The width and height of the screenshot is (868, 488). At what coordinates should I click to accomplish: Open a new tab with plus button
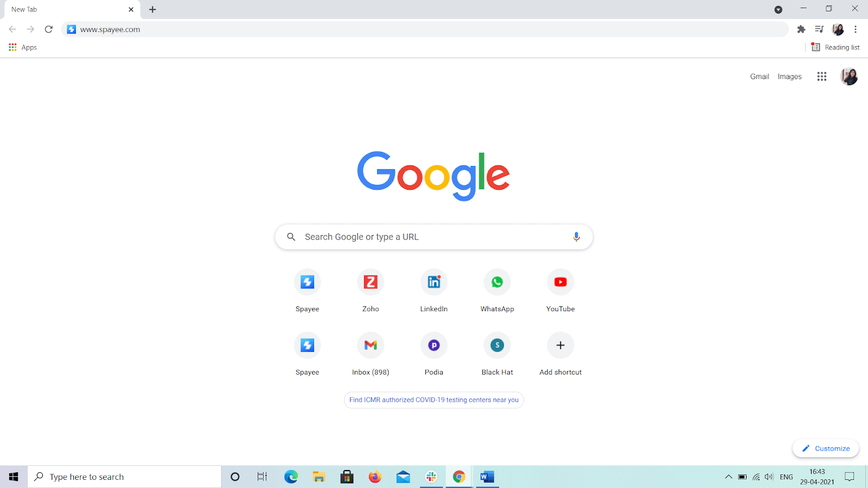[x=152, y=10]
